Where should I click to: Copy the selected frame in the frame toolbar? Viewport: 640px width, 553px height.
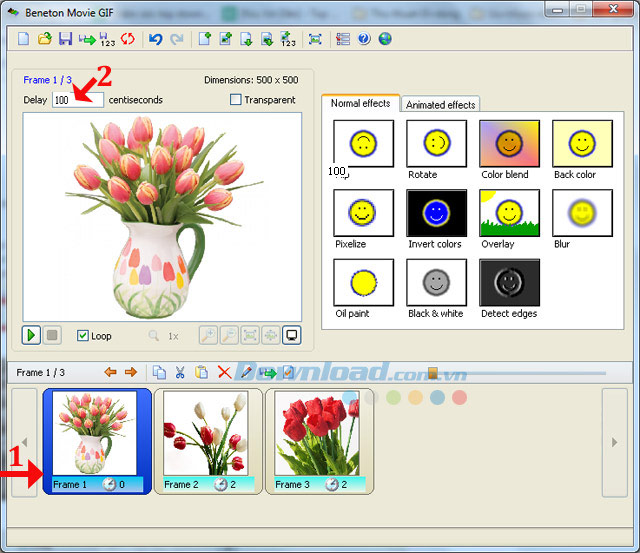(x=159, y=373)
